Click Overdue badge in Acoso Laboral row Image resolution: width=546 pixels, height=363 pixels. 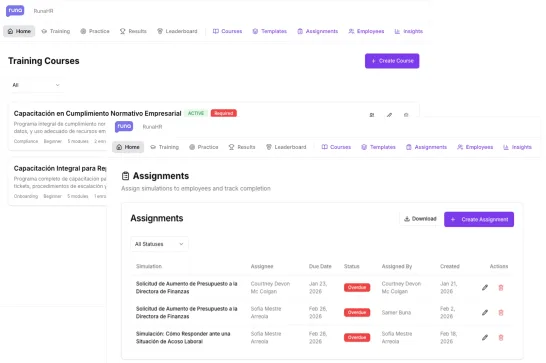coord(357,338)
